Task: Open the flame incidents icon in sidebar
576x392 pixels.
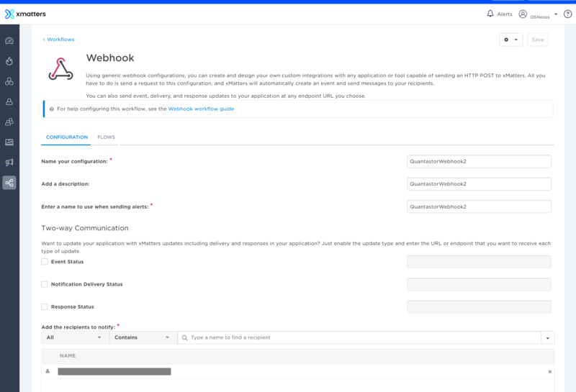Action: click(x=9, y=61)
